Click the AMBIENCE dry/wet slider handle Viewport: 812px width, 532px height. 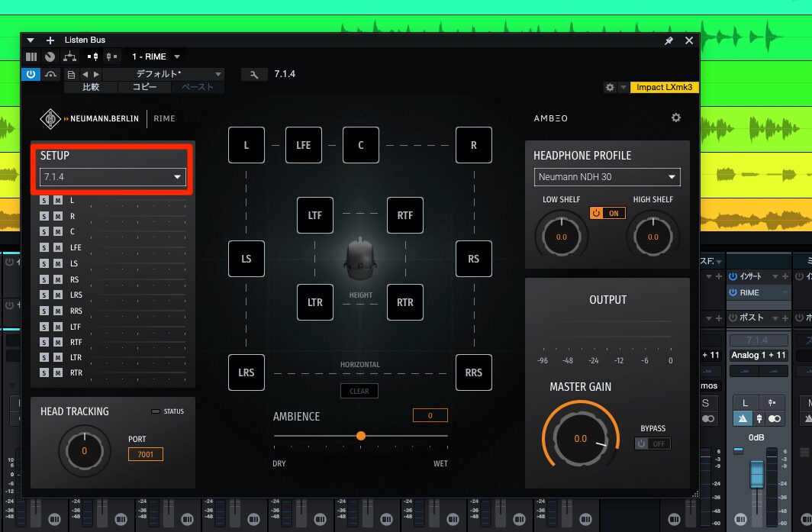(x=361, y=436)
